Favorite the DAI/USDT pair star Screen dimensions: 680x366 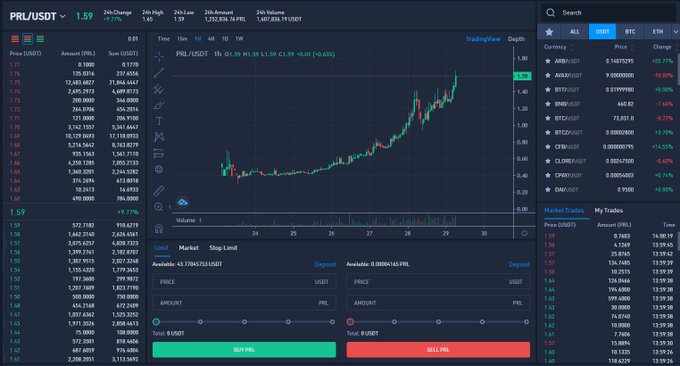pos(548,190)
